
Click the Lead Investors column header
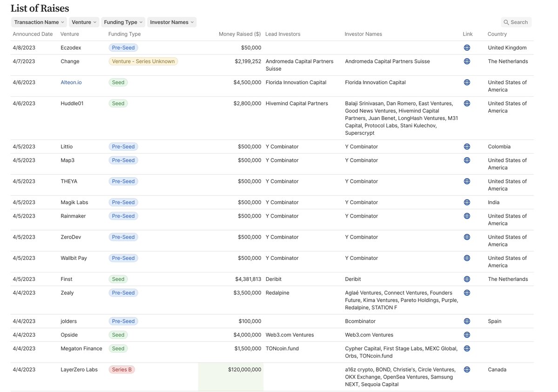pyautogui.click(x=283, y=34)
